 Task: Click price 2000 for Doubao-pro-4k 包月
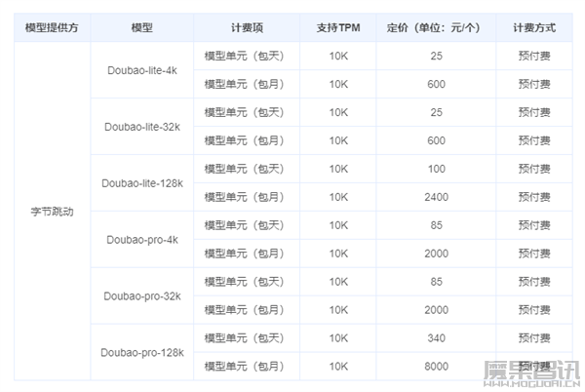436,254
